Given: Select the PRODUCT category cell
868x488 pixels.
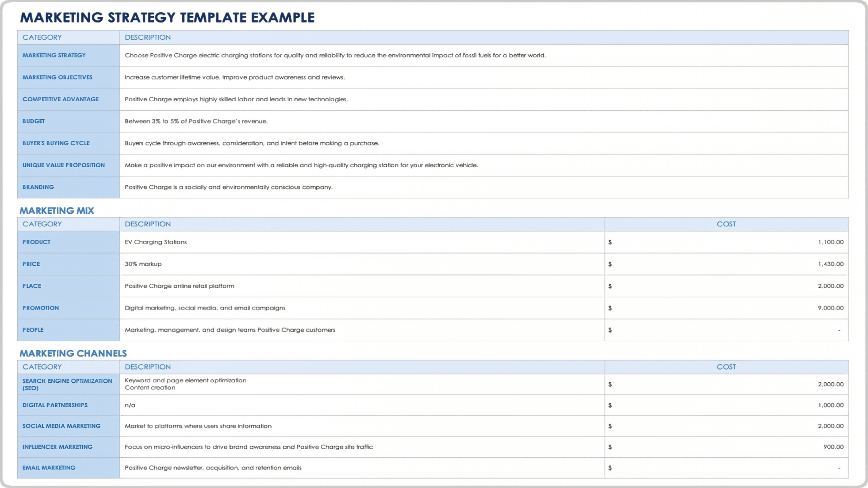Looking at the screenshot, I should [68, 242].
